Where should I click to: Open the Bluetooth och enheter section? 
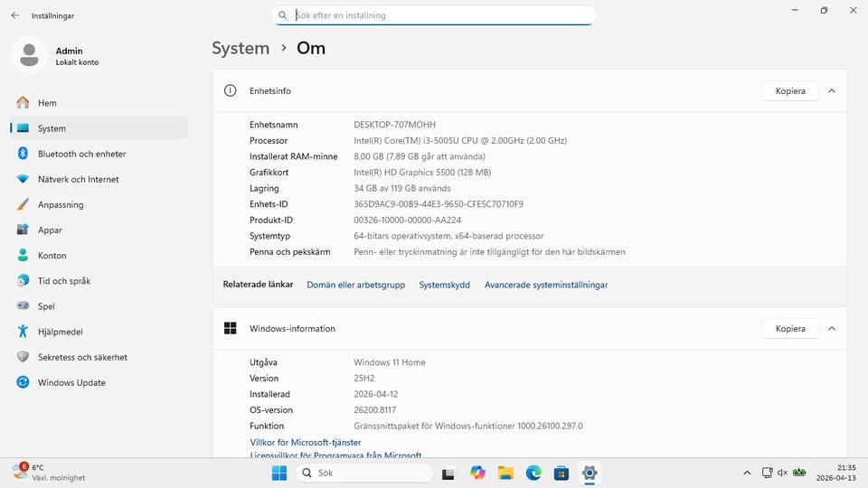tap(81, 154)
